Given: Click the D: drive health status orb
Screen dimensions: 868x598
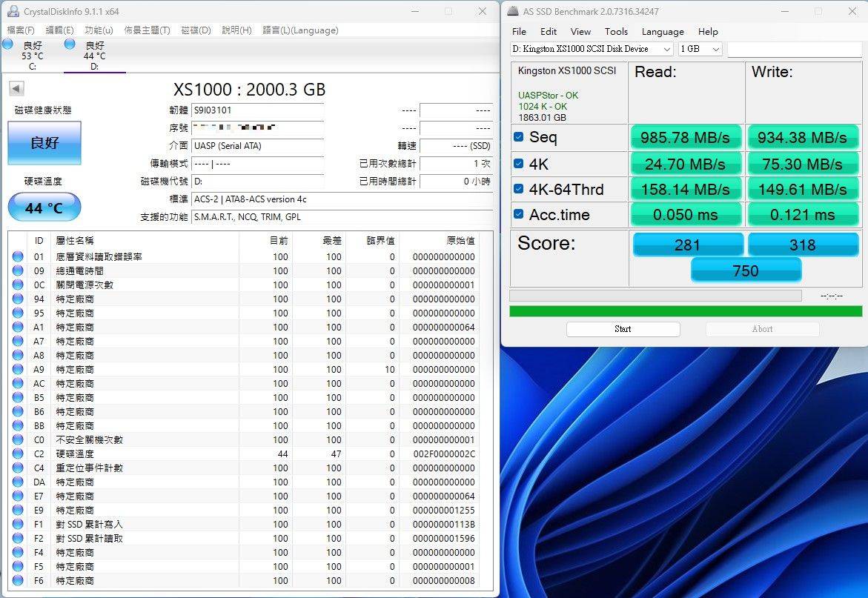Looking at the screenshot, I should click(x=70, y=44).
